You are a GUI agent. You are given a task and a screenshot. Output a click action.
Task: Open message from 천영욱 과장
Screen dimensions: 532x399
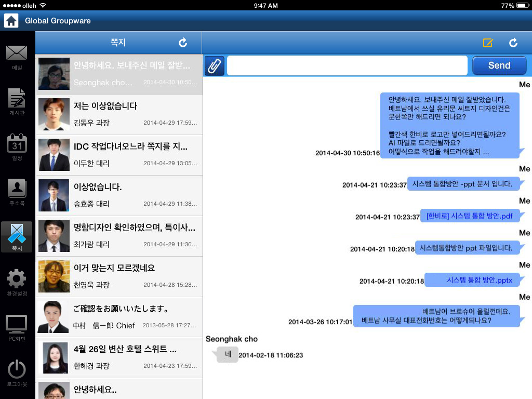click(119, 276)
